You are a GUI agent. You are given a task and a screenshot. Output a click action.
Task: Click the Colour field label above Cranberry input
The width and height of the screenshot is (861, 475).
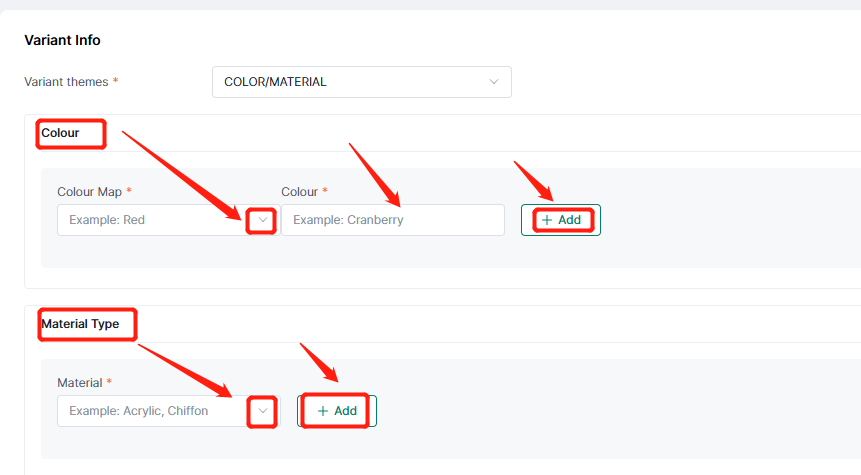pyautogui.click(x=299, y=192)
